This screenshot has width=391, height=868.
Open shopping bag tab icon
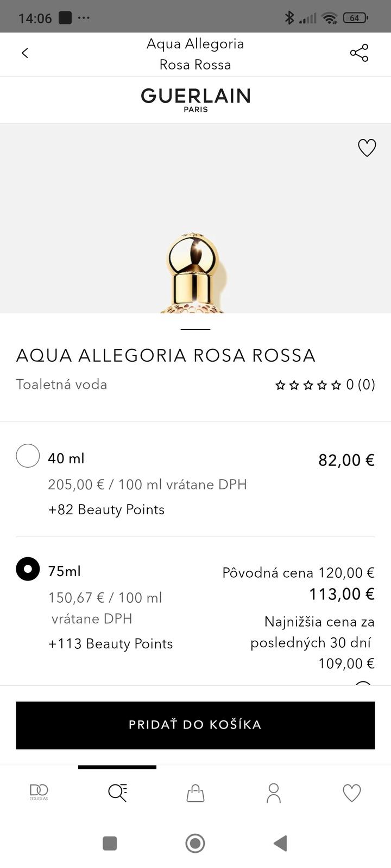pos(195,793)
